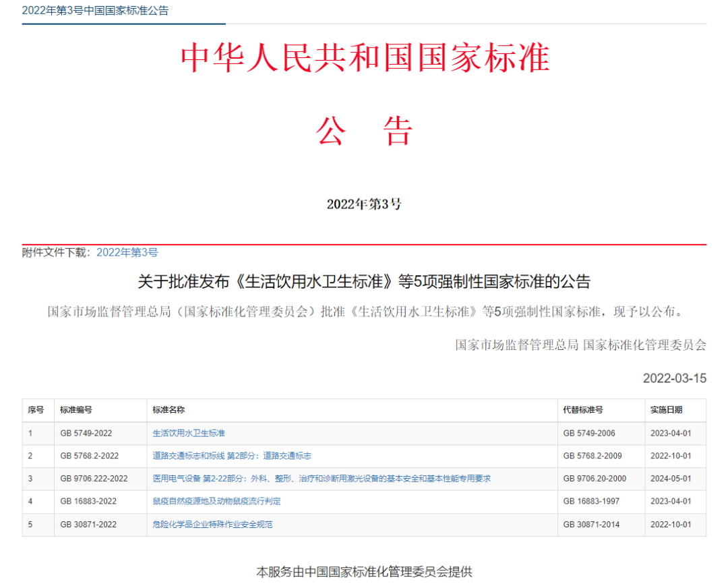The height and width of the screenshot is (588, 728).
Task: Open the 鼠疫自然疫源地及动物鼠疫流行判定 link
Action: tap(216, 502)
